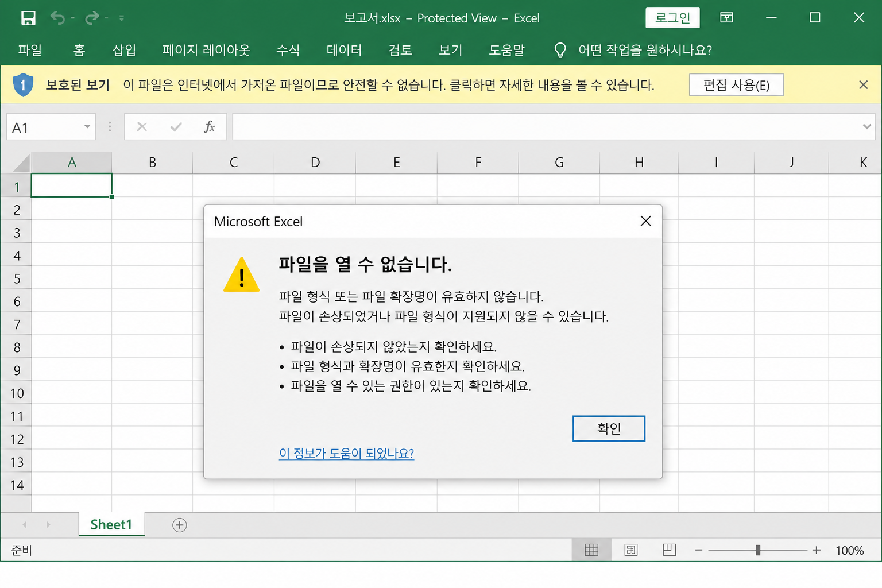Switch to the 홈 ribbon tab
The width and height of the screenshot is (882, 588).
tap(79, 51)
